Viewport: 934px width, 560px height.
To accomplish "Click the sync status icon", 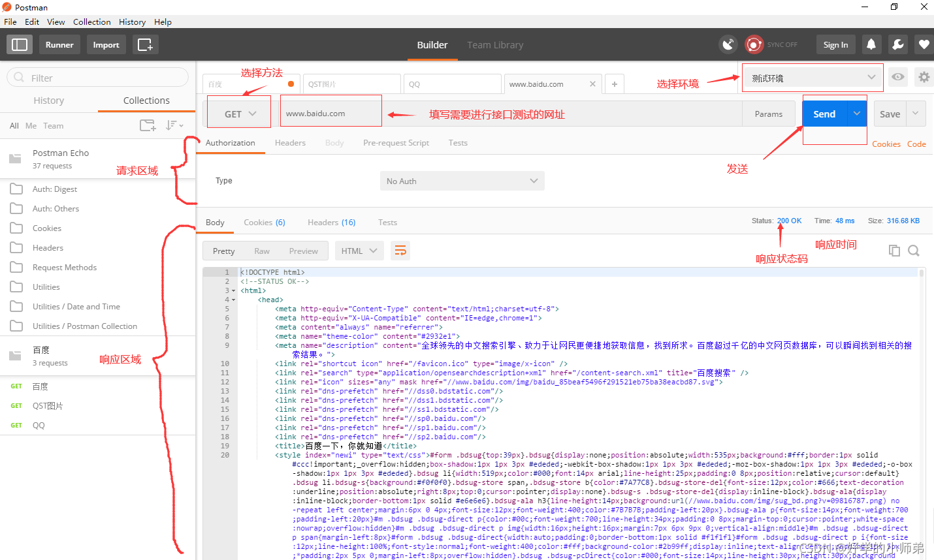I will [x=754, y=44].
